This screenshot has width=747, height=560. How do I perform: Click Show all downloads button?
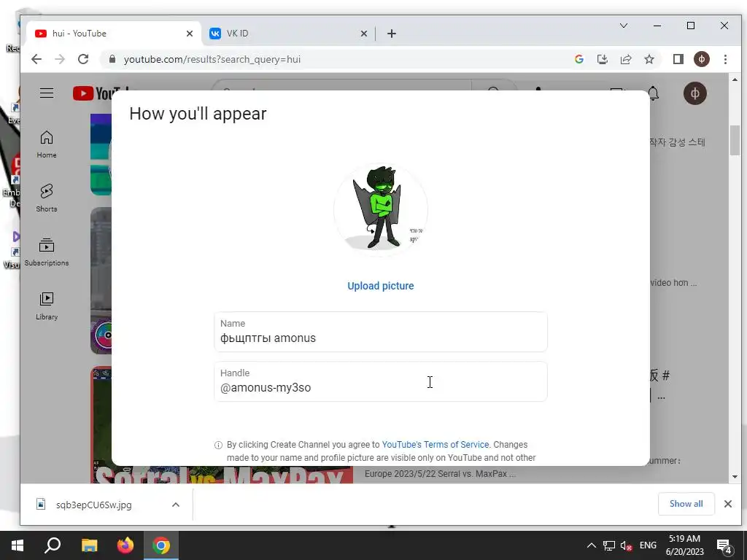(686, 504)
